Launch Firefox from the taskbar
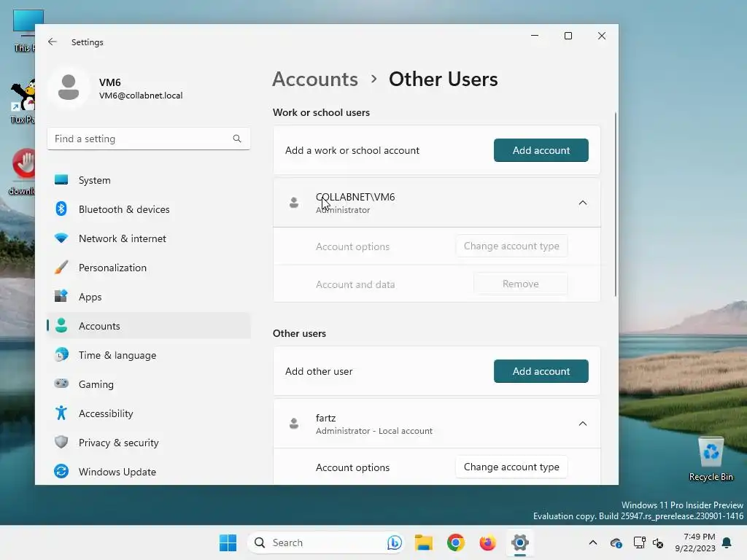This screenshot has width=747, height=560. (x=487, y=542)
